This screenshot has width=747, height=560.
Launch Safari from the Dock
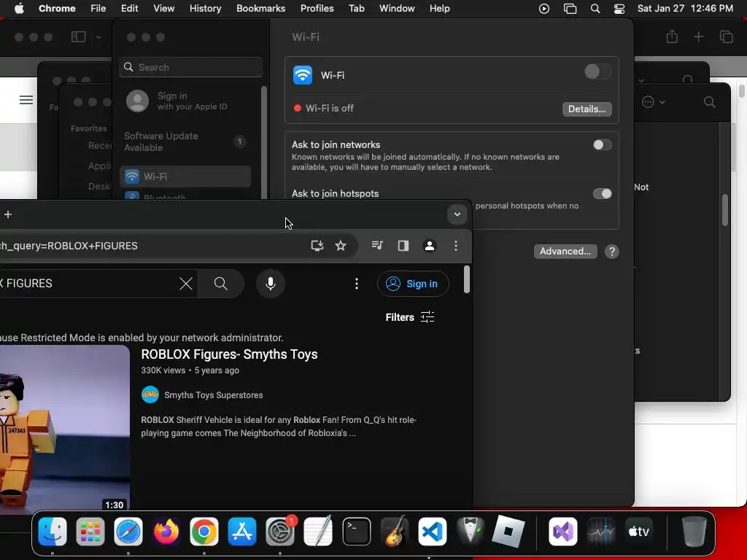[128, 532]
